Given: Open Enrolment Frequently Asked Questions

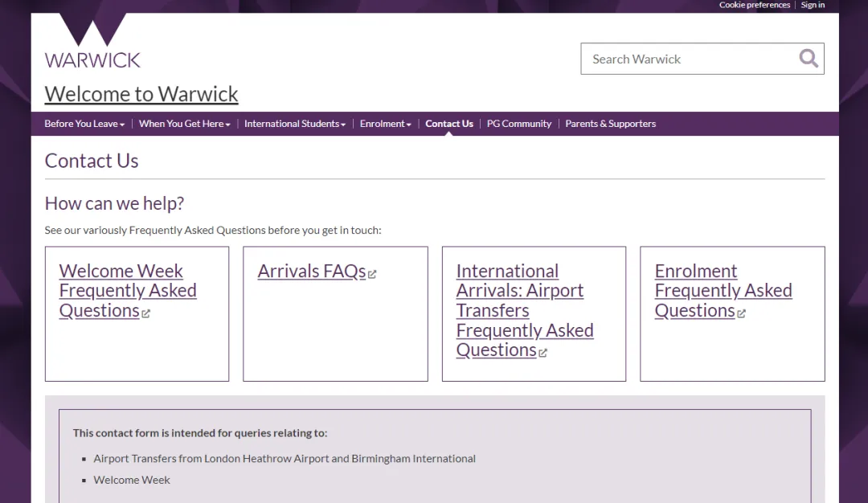Looking at the screenshot, I should [x=723, y=291].
